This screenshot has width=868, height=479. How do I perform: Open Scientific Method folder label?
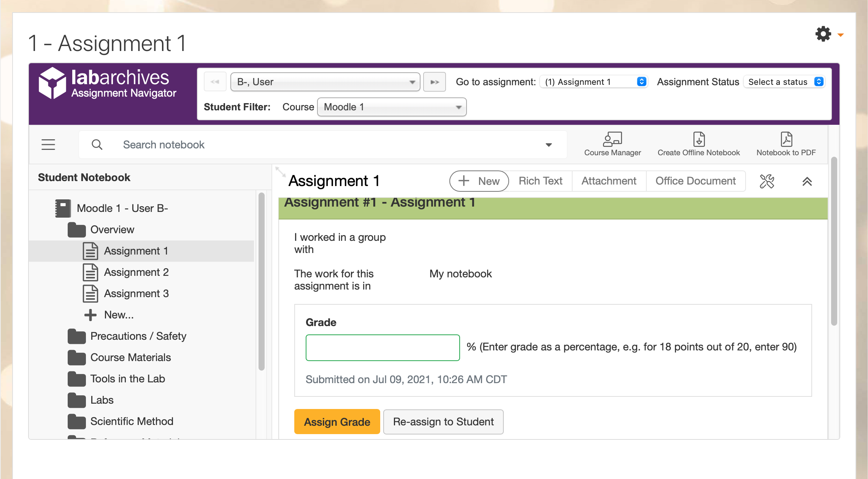coord(132,422)
